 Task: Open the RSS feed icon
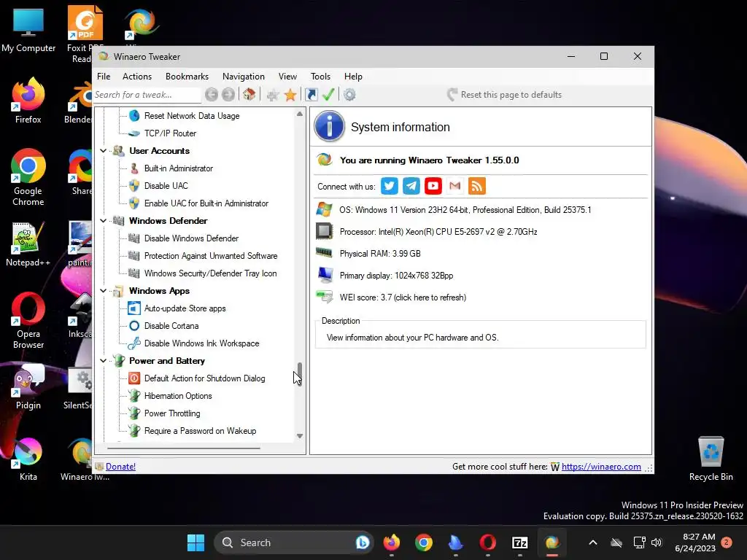pos(477,186)
